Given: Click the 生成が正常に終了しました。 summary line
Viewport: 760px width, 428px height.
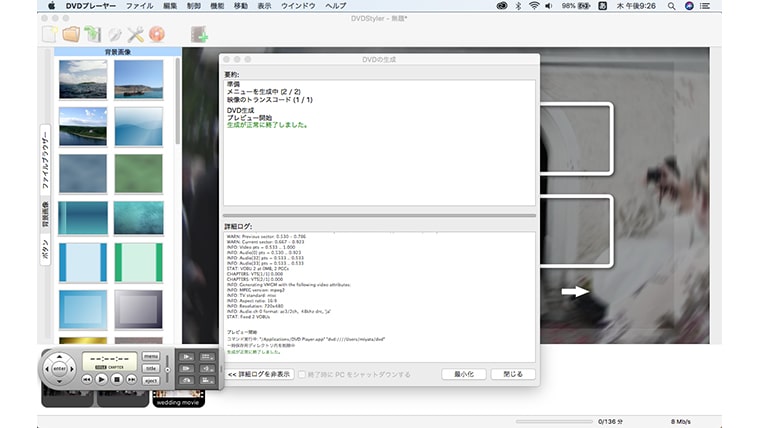Looking at the screenshot, I should click(268, 125).
